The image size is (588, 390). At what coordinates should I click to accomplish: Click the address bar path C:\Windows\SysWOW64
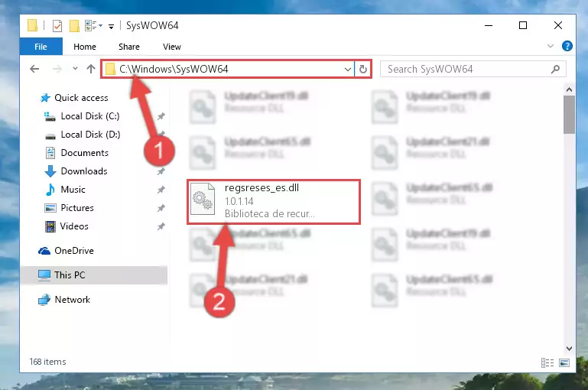(174, 69)
